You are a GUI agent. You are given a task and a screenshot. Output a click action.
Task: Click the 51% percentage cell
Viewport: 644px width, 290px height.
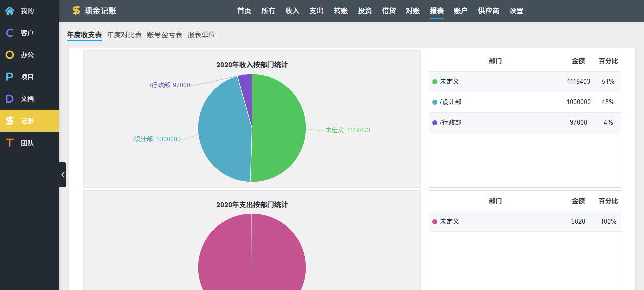pos(608,82)
